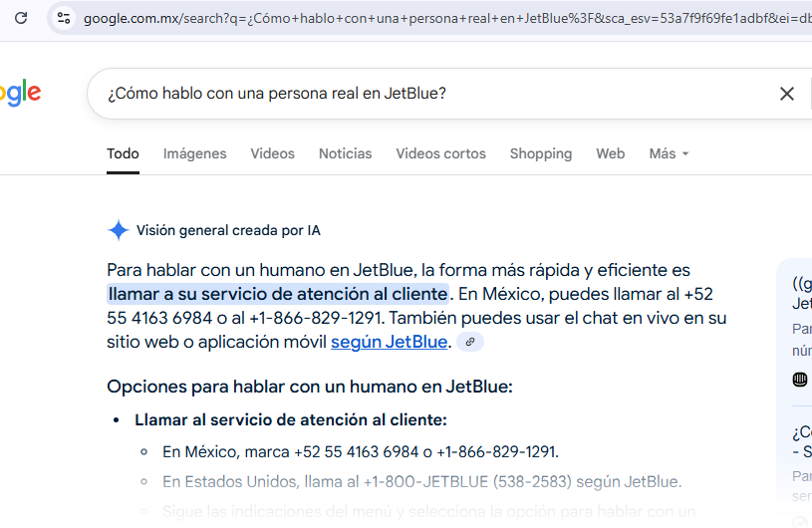Click the source site favicon in right card

point(800,380)
